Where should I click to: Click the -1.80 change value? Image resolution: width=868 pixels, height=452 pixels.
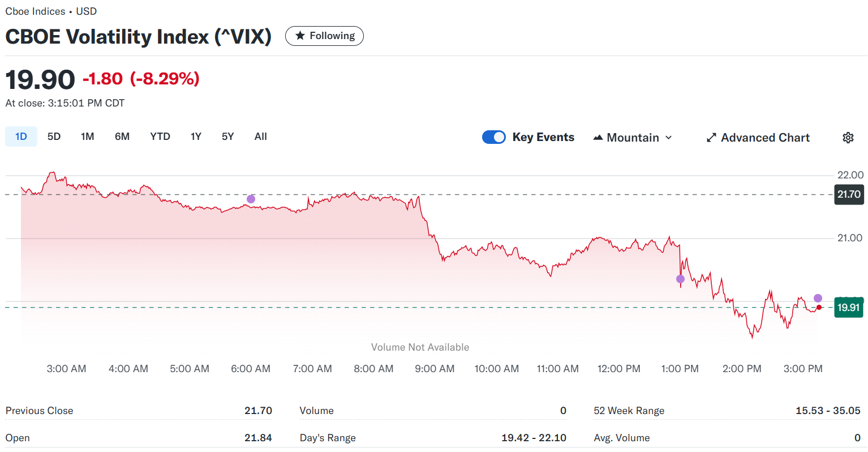(x=102, y=79)
